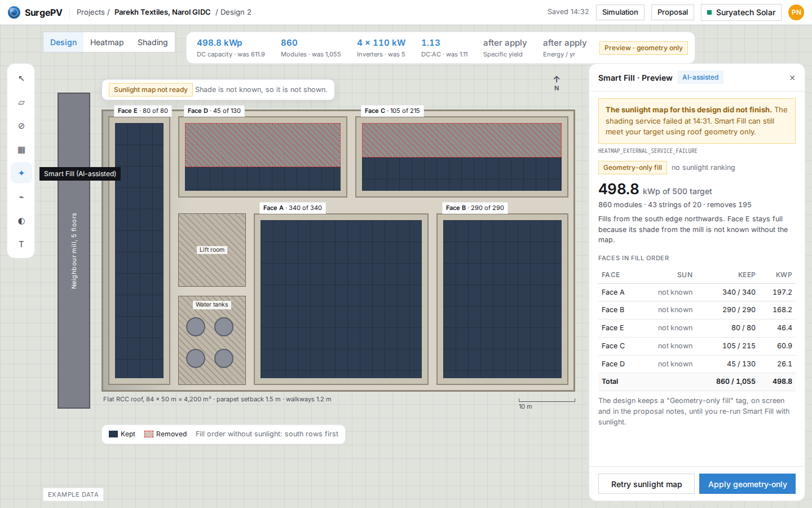Click the Face D · 45 of 130 label

tap(214, 111)
